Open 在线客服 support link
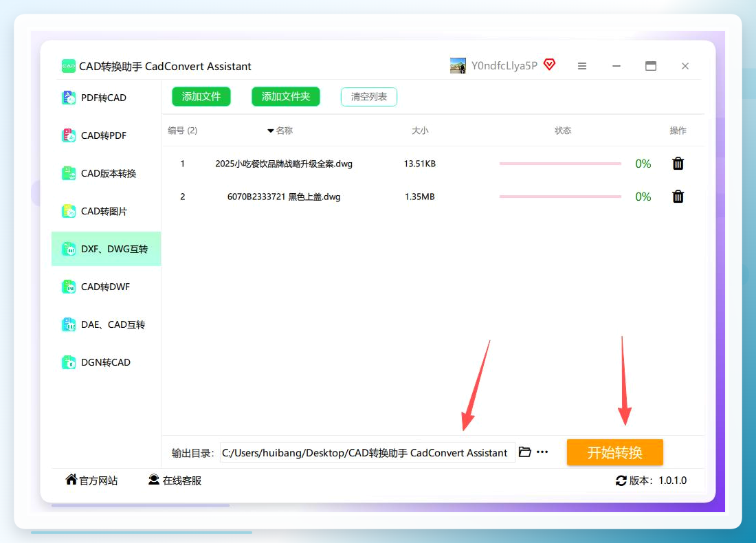The height and width of the screenshot is (543, 756). pos(181,480)
